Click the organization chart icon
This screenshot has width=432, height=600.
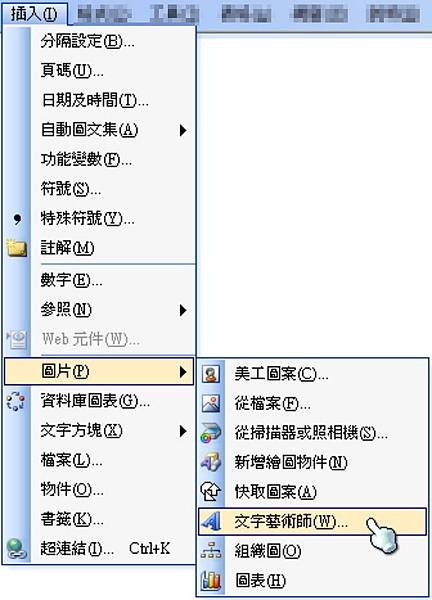[211, 551]
